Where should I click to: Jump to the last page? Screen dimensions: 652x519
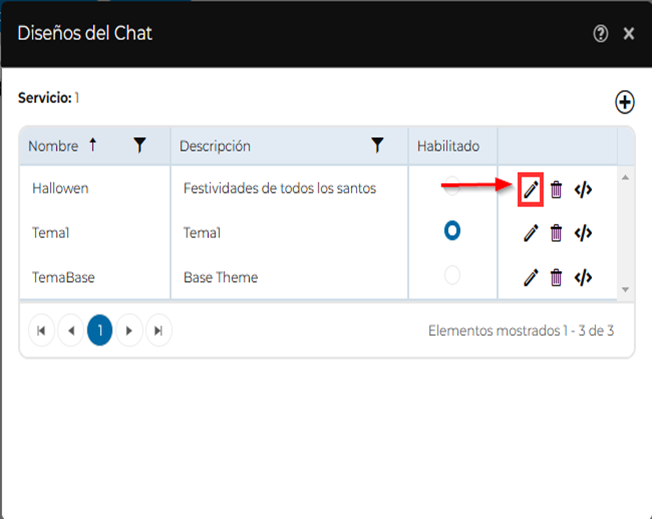158,330
